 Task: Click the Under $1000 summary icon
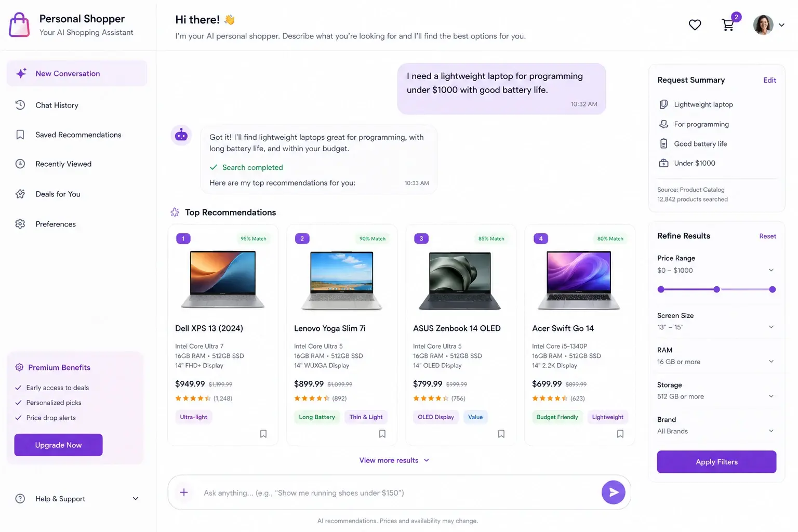pyautogui.click(x=663, y=163)
